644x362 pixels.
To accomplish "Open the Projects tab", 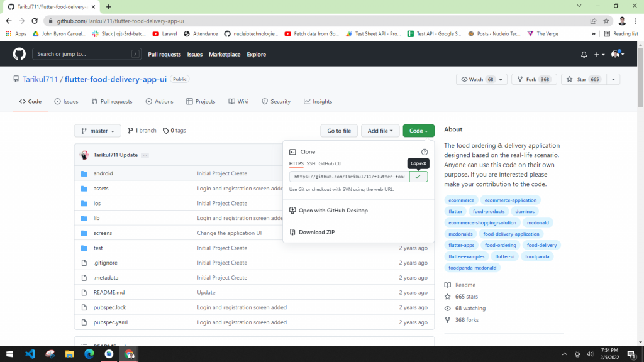I will (201, 101).
